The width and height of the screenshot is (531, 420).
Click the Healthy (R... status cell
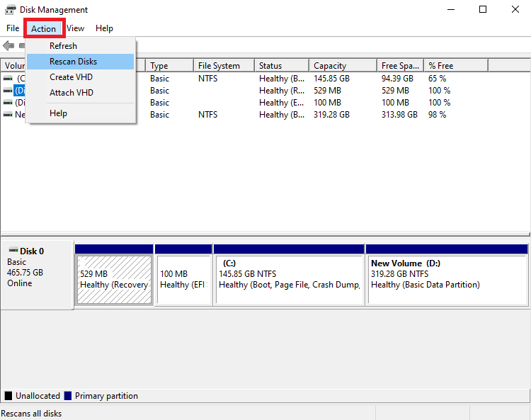[x=282, y=91]
